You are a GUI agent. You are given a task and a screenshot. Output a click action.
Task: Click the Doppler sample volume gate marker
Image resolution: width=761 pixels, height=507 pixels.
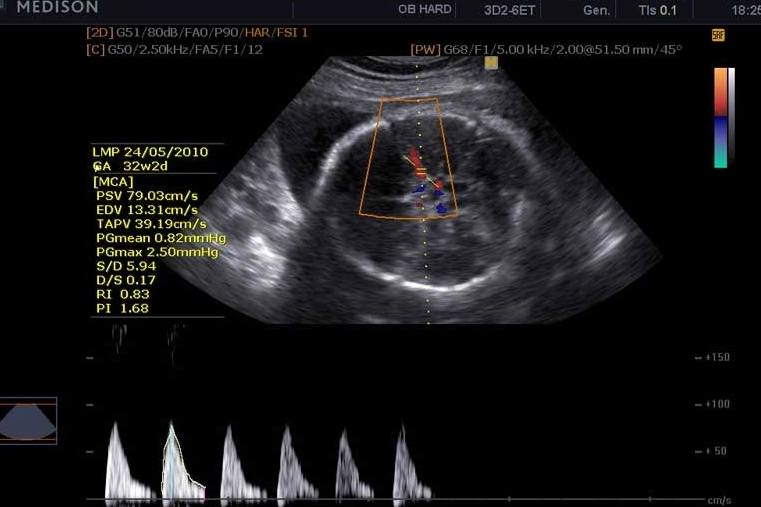421,173
